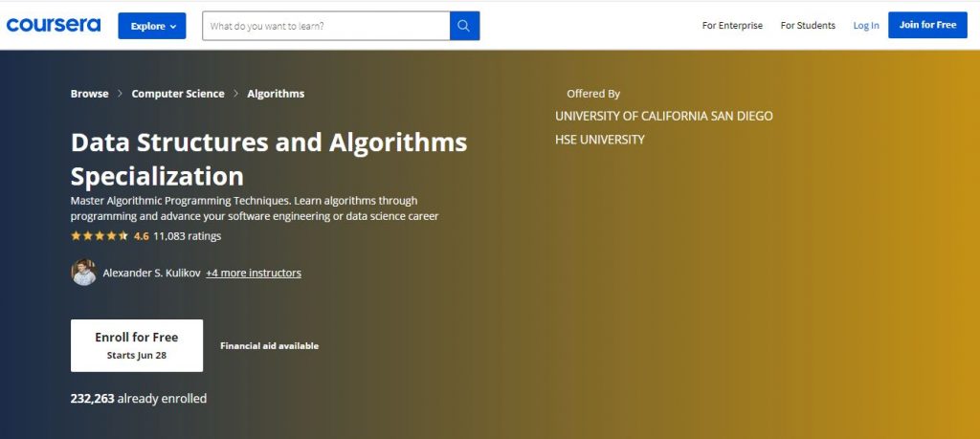The width and height of the screenshot is (980, 439).
Task: Click the breadcrumb chevron after Computer Science
Action: click(x=236, y=94)
